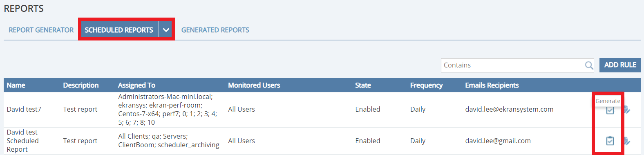Sort by the Description column header

81,85
